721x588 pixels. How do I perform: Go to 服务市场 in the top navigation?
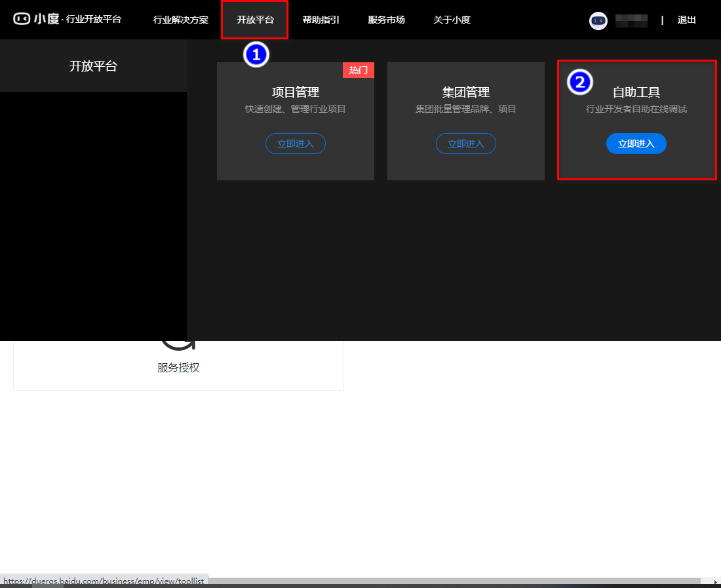[386, 20]
